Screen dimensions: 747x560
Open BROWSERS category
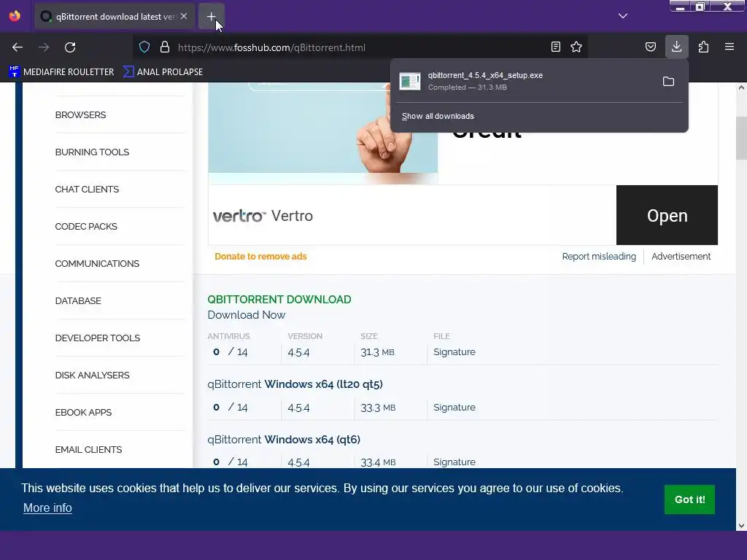80,114
